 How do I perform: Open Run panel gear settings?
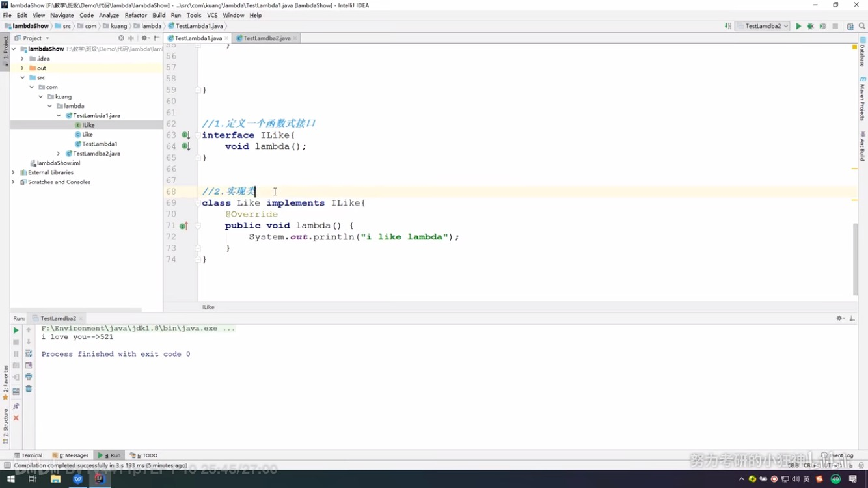[x=840, y=318]
